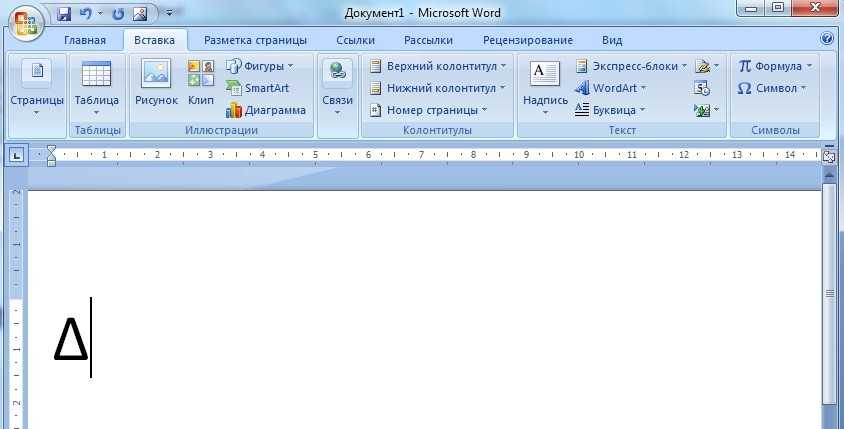Open the Символ symbol menu
Screen dimensions: 844x429
(x=772, y=88)
